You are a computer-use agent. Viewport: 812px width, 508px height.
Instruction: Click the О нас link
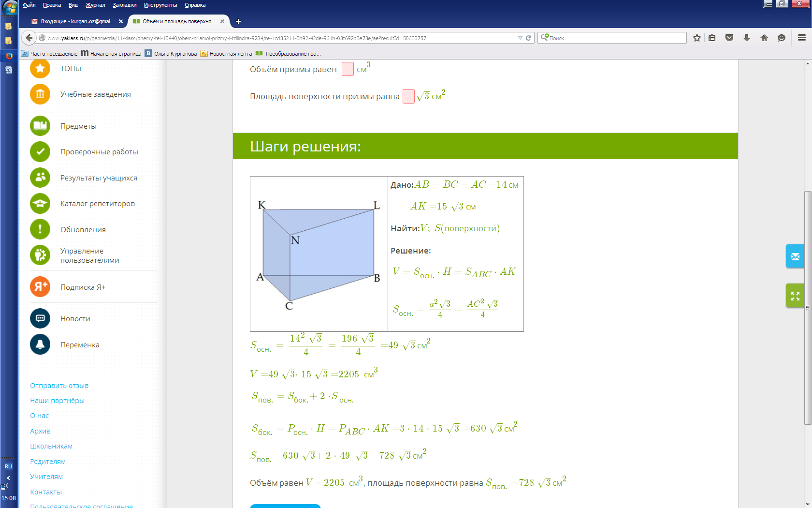coord(40,416)
